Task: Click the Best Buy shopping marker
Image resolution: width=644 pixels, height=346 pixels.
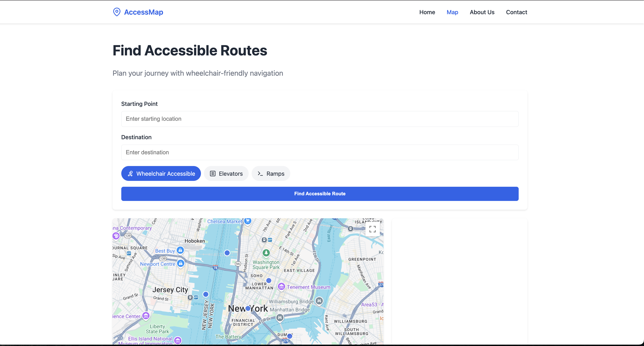Action: coord(180,250)
